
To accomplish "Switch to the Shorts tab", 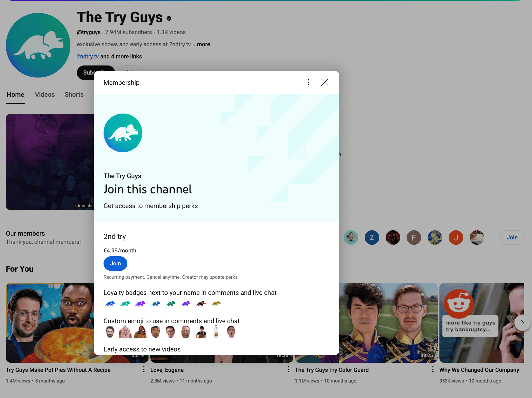I will pyautogui.click(x=74, y=94).
